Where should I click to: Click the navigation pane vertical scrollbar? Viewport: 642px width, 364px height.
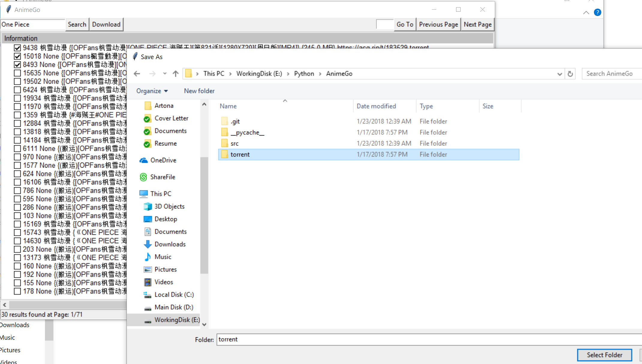204,215
